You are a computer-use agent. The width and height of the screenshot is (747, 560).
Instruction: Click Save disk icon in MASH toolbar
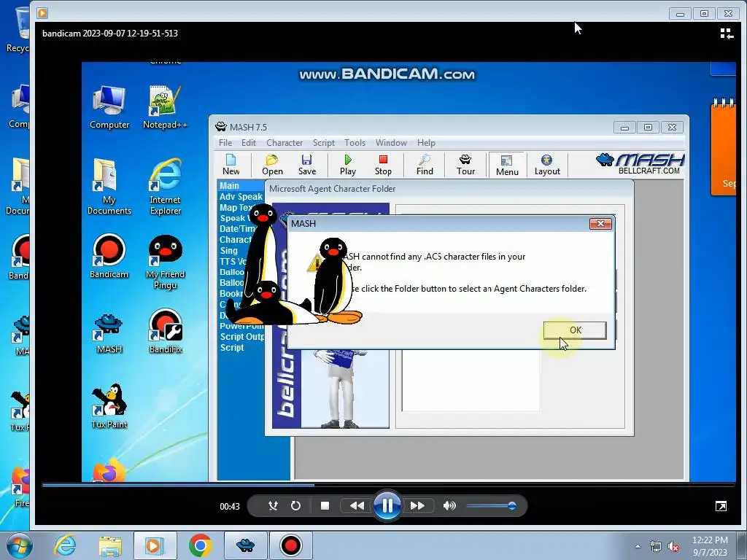(x=307, y=165)
